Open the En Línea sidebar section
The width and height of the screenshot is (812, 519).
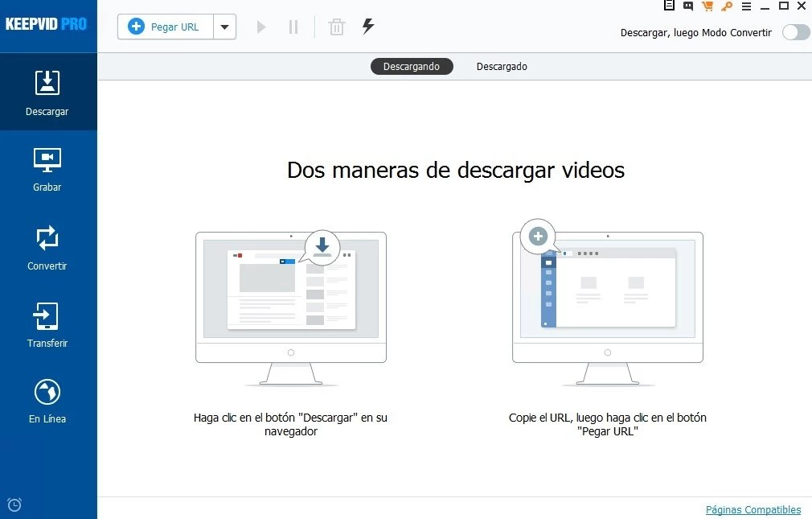pos(47,401)
